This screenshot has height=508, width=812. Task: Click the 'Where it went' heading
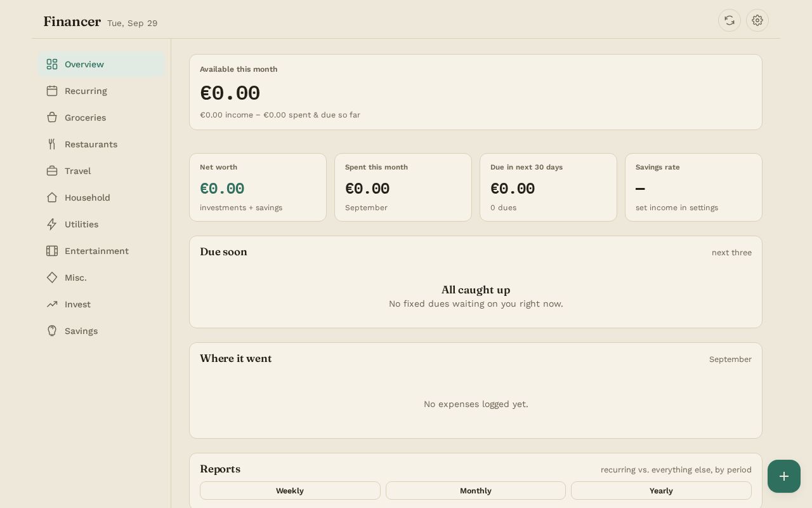pos(236,359)
